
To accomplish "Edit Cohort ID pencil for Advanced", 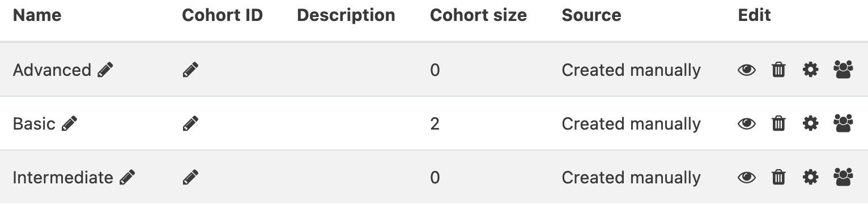I will click(191, 70).
